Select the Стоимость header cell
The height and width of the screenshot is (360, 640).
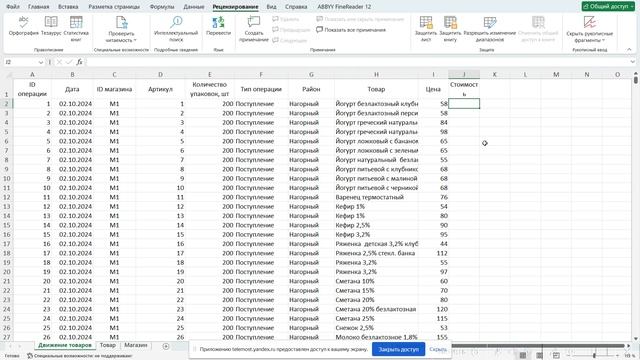pos(464,89)
